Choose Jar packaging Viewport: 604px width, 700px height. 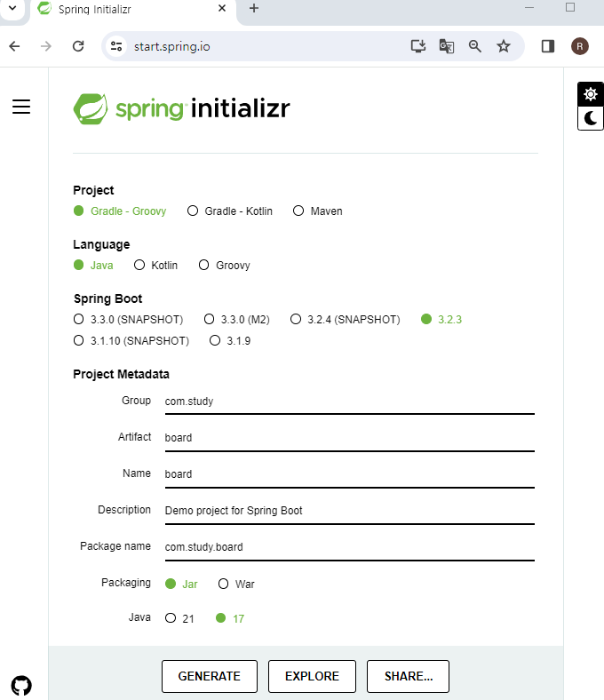(x=181, y=584)
